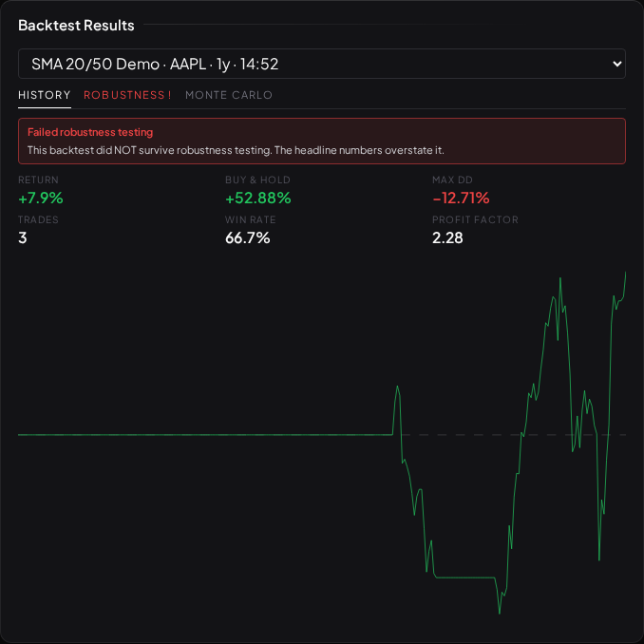Click the PROFIT FACTOR label
The height and width of the screenshot is (644, 644).
pos(475,219)
